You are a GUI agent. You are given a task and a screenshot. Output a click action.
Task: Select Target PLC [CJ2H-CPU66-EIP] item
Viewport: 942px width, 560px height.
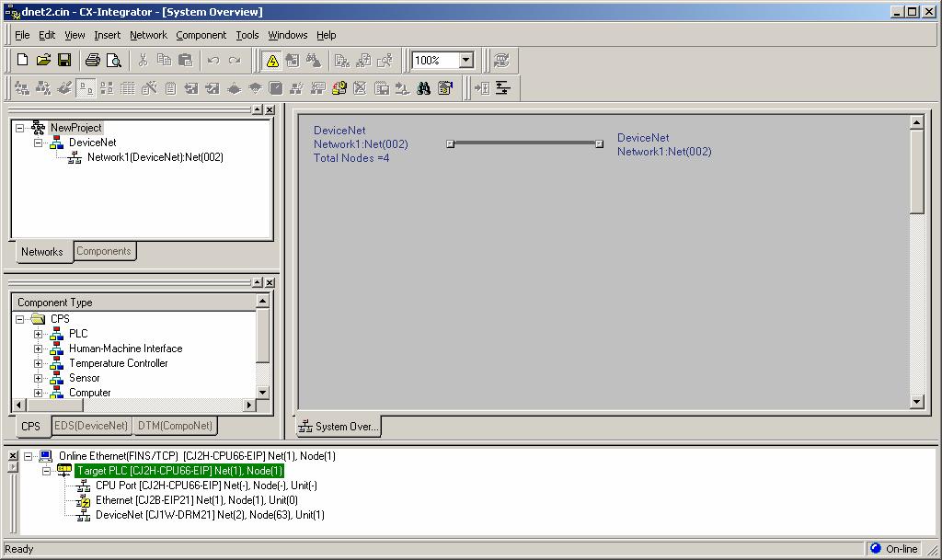(x=179, y=471)
